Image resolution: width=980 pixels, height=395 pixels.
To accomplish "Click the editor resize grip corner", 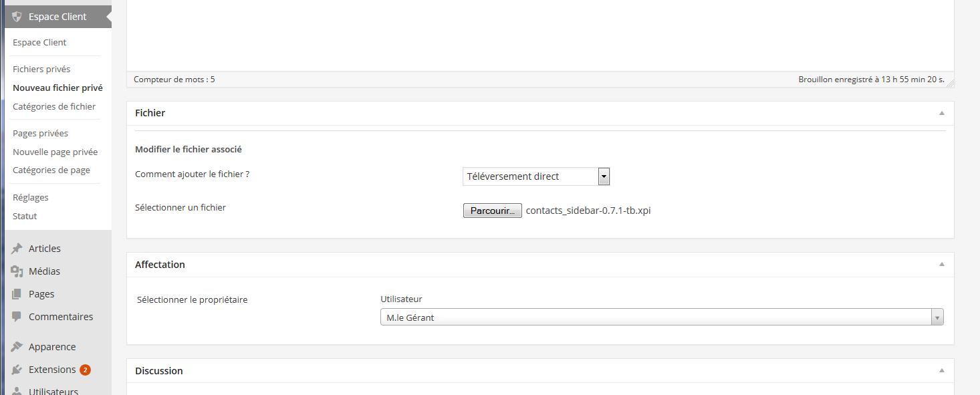I will click(x=950, y=83).
